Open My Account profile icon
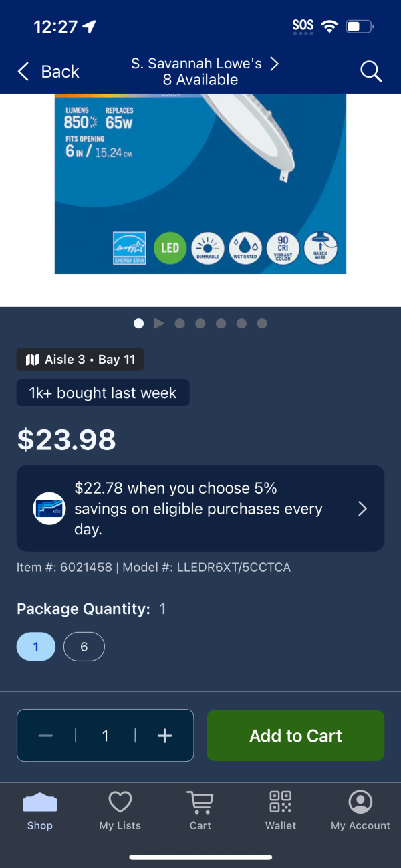The height and width of the screenshot is (868, 401). [x=360, y=802]
